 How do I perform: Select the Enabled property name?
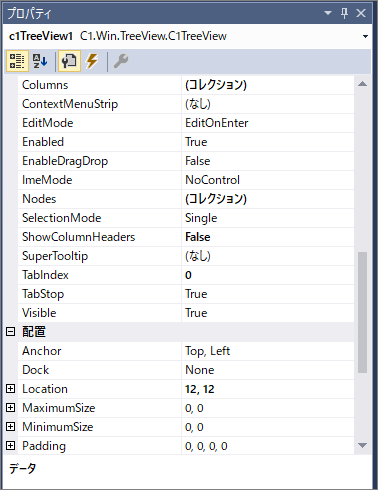(x=43, y=142)
